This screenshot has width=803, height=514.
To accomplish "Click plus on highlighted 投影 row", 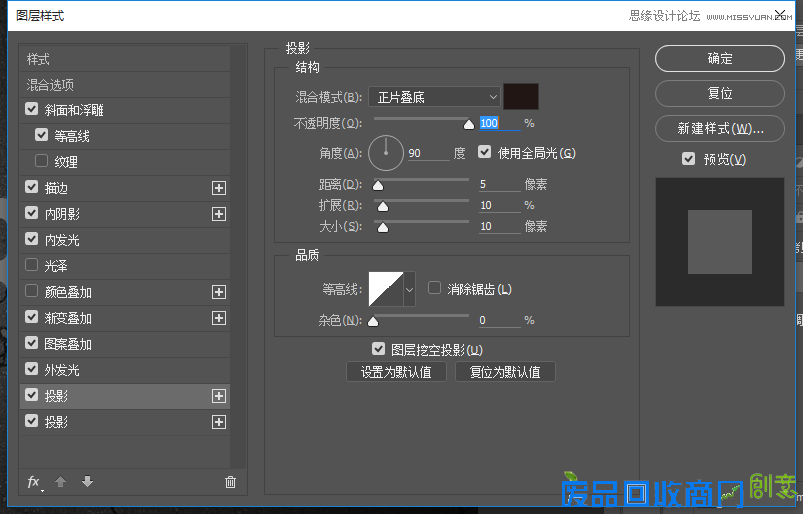I will [x=219, y=396].
